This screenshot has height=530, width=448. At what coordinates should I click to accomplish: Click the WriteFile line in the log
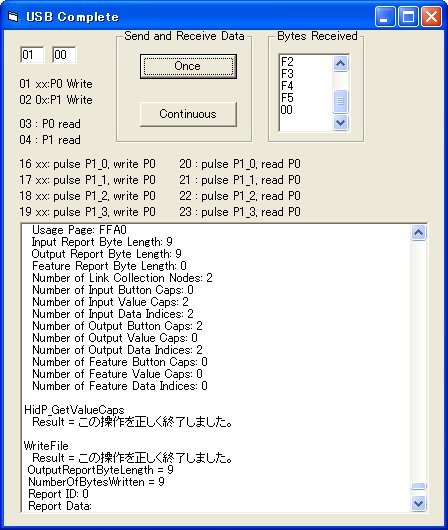pos(46,446)
